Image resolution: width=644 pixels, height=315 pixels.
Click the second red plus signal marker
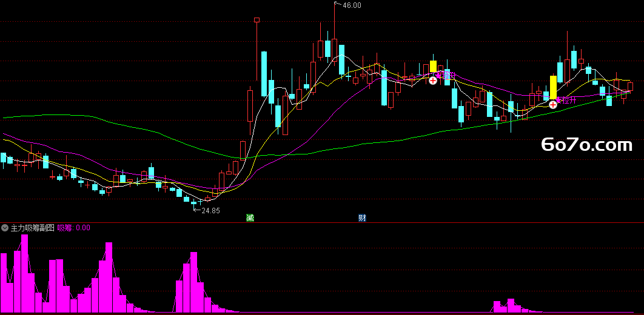coord(553,105)
